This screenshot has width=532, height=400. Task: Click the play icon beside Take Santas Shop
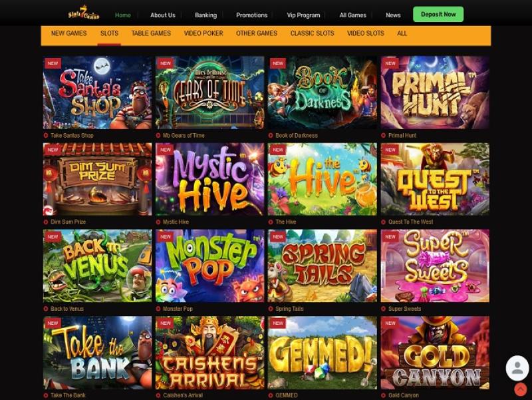pyautogui.click(x=46, y=136)
